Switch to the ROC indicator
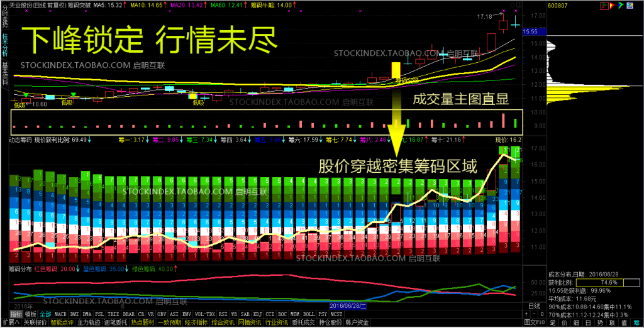644x328 pixels. pyautogui.click(x=282, y=314)
